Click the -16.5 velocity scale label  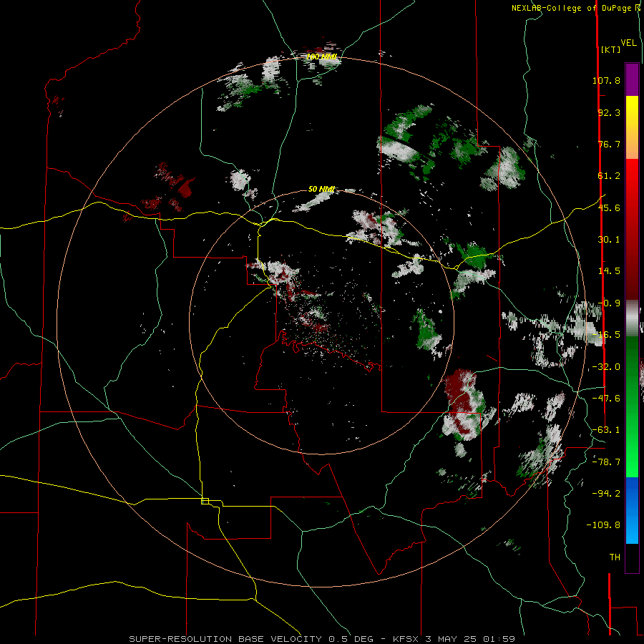pos(606,335)
